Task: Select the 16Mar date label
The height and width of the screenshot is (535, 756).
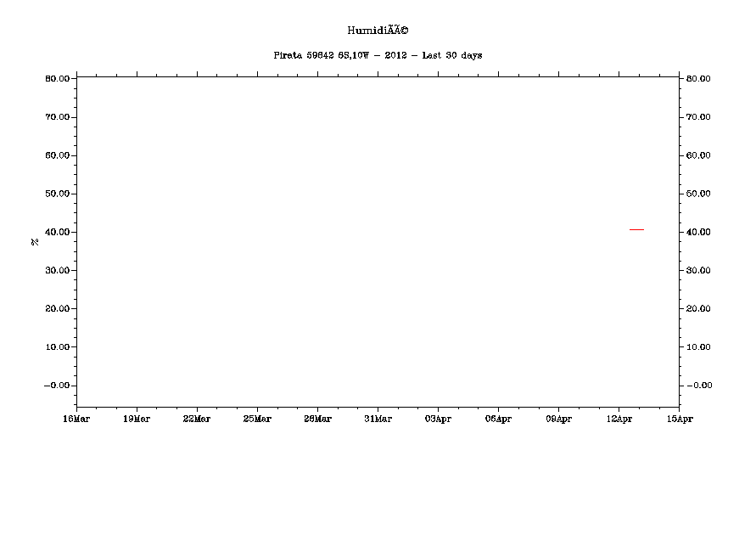Action: click(x=76, y=419)
